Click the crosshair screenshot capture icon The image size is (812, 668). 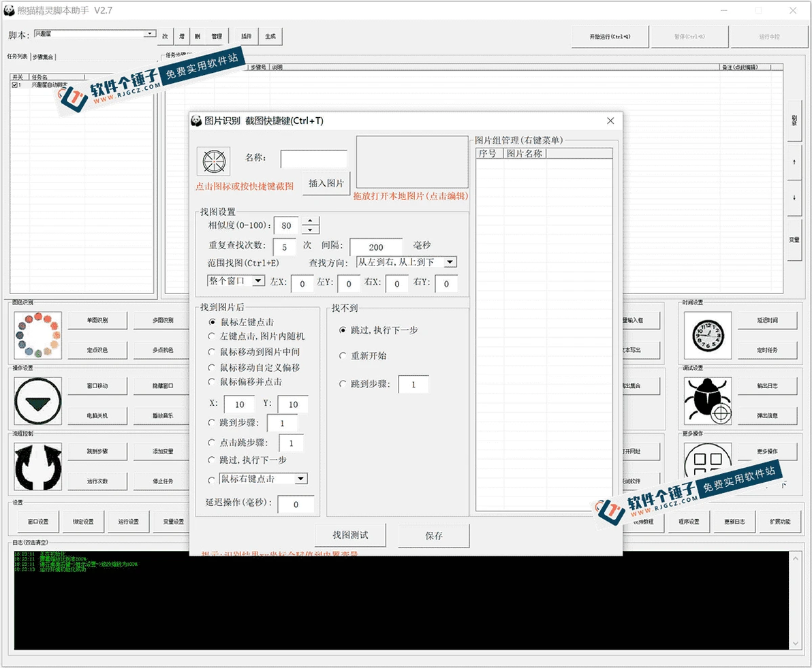(214, 161)
